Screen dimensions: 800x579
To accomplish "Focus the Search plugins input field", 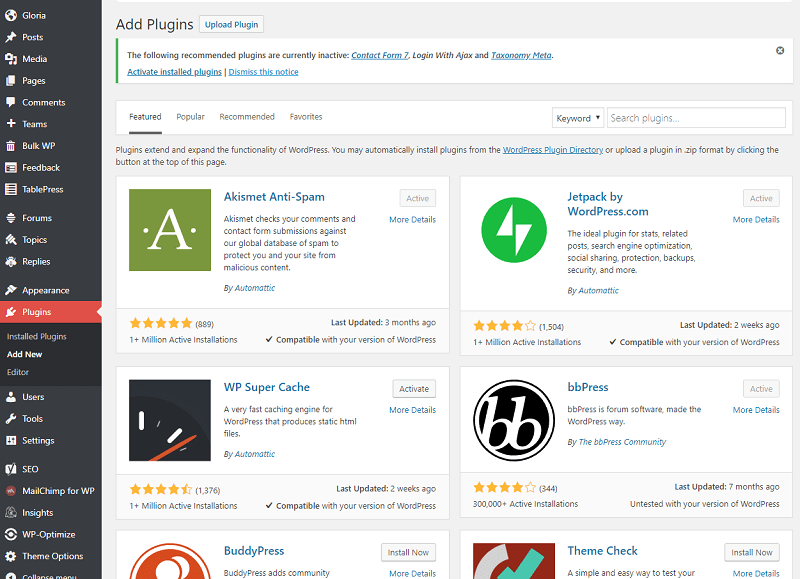I will (696, 118).
